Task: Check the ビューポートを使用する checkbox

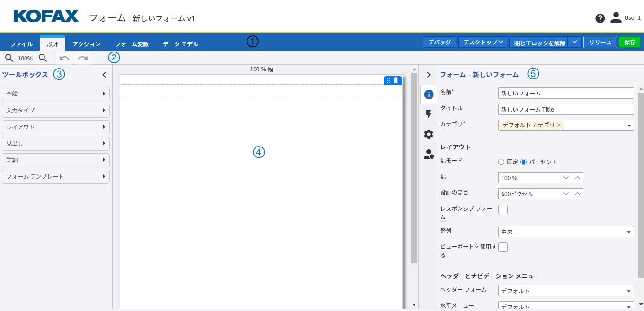Action: point(503,246)
